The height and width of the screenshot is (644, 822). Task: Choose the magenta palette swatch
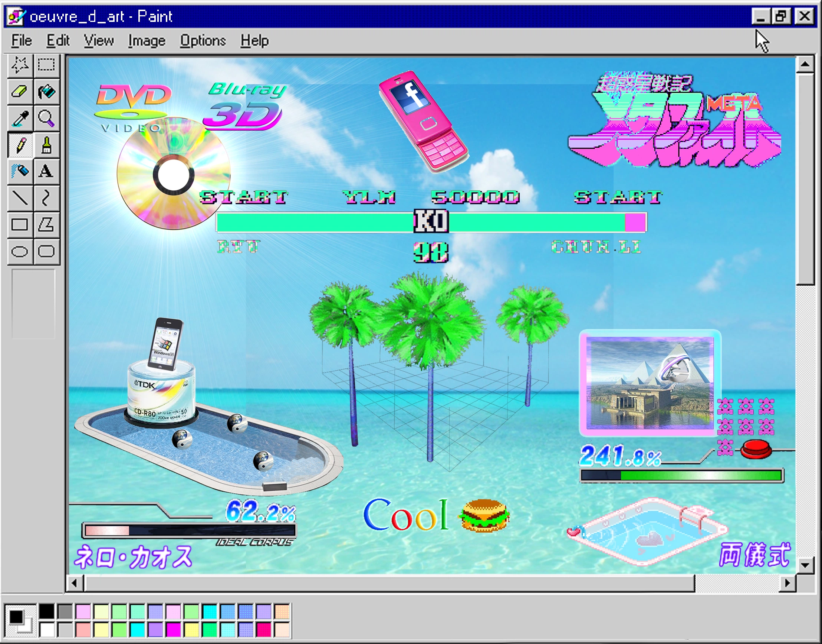[x=174, y=630]
